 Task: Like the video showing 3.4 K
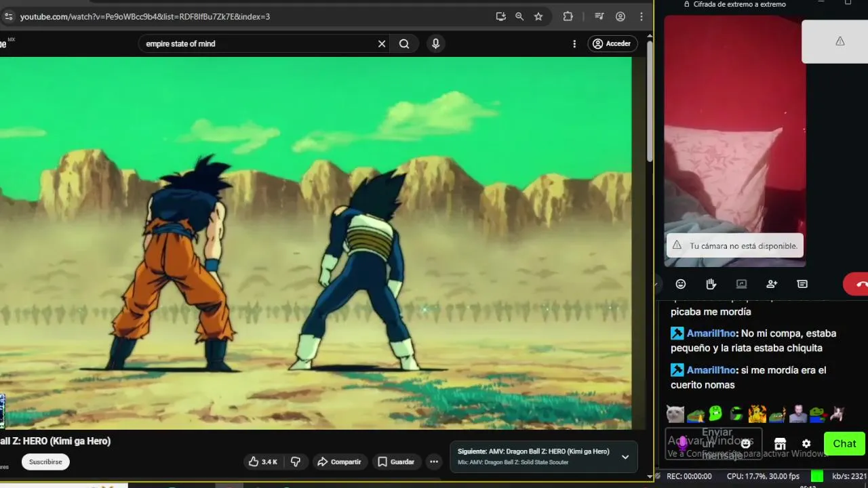tap(262, 462)
